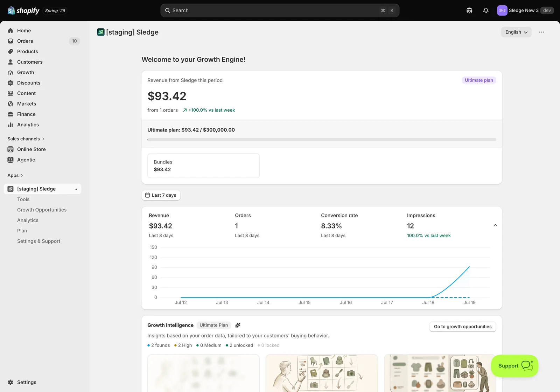
Task: Open the notifications bell
Action: pos(486,10)
